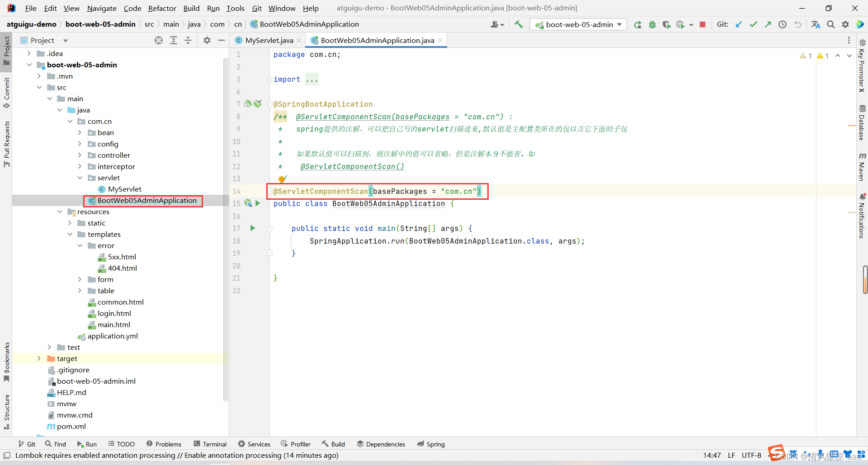Open Search Everywhere magnifier
868x465 pixels.
tap(831, 24)
